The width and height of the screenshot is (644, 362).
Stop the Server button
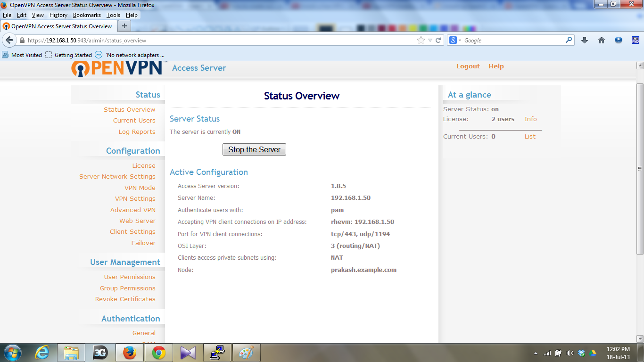click(x=254, y=149)
